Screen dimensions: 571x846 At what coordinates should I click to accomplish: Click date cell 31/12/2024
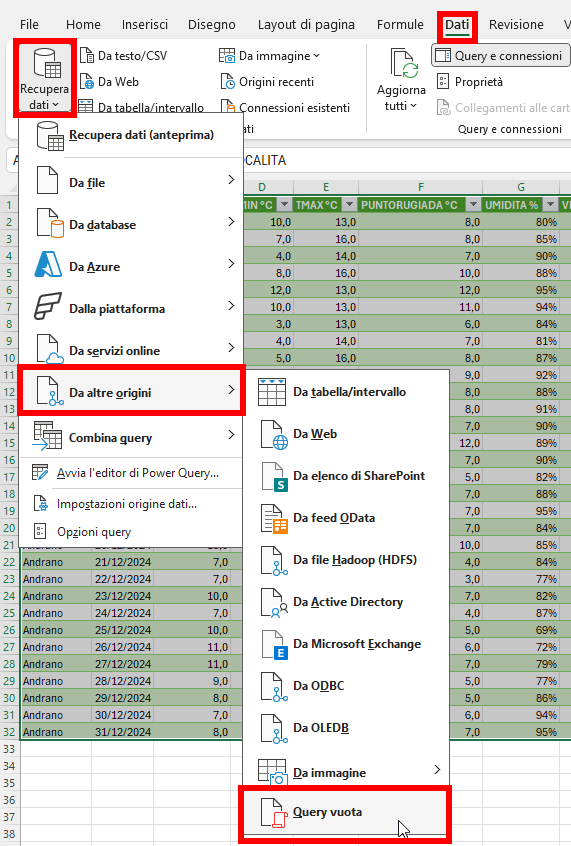click(123, 732)
